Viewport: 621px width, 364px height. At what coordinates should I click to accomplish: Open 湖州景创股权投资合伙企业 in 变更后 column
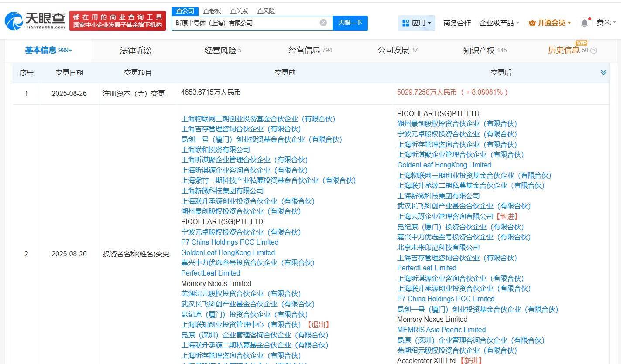[x=457, y=123]
